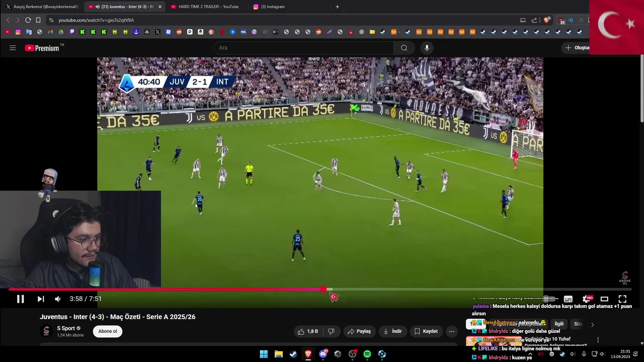Dislike the video with thumbs down

click(331, 331)
